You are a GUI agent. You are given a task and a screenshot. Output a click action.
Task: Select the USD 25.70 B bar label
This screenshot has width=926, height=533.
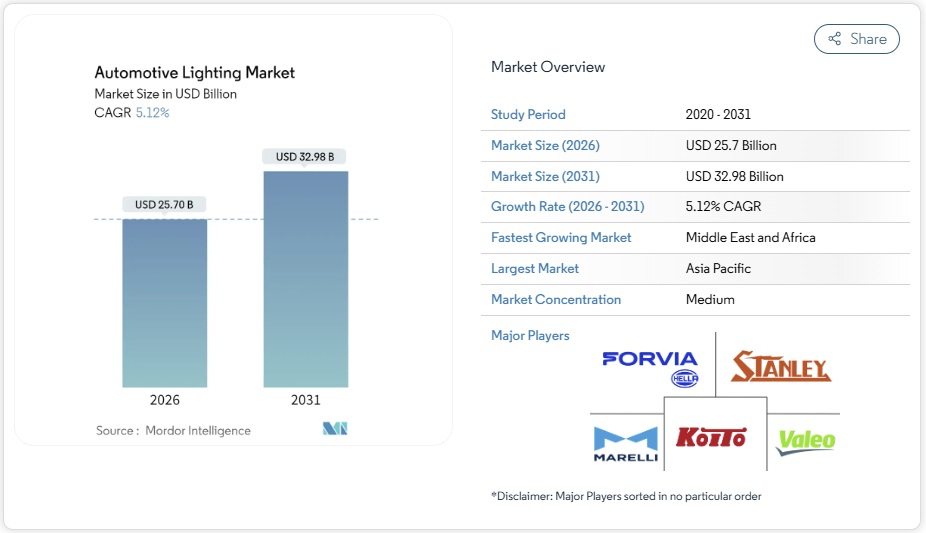164,205
